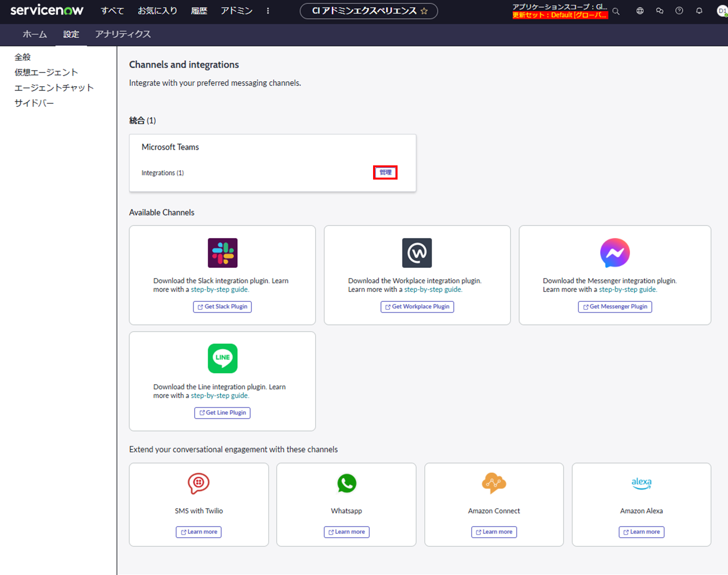Click the ServiceNow logo

[47, 11]
